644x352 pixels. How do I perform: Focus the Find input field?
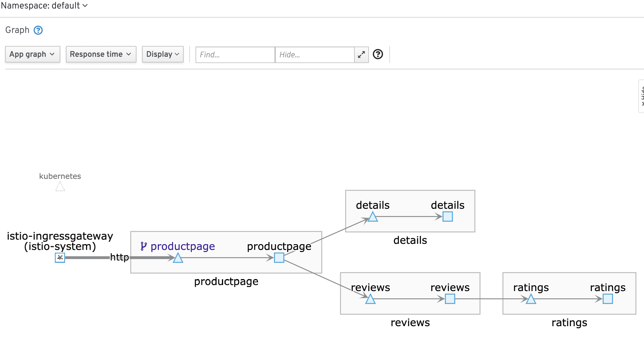[235, 55]
